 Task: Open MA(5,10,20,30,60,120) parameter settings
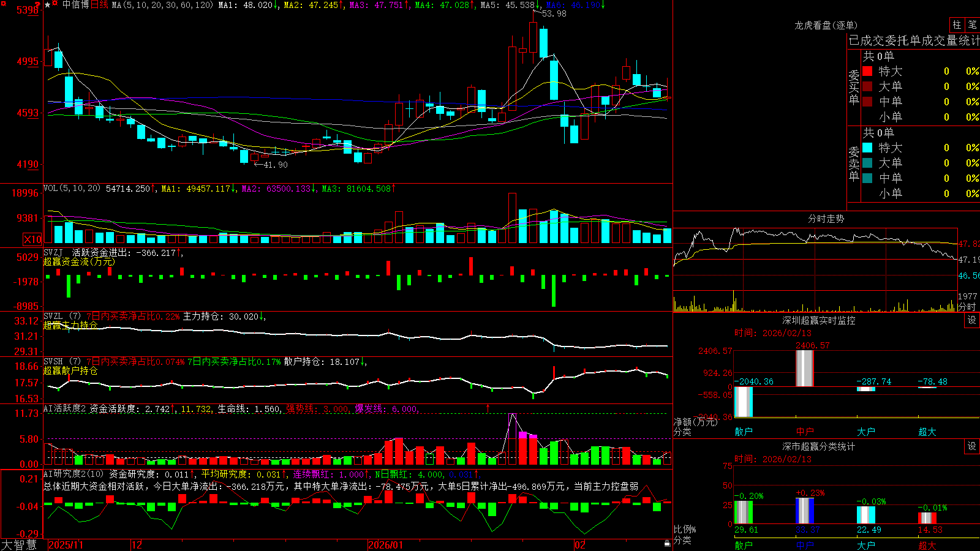click(x=162, y=5)
